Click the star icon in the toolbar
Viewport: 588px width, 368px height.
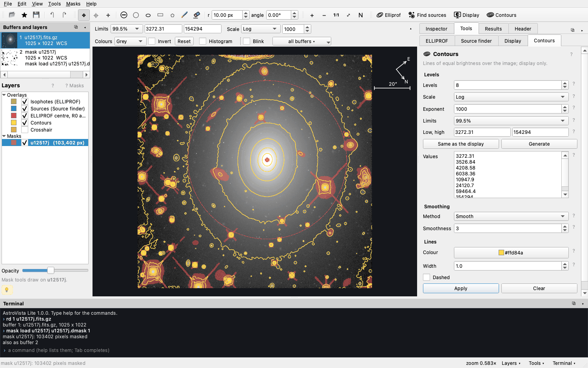pyautogui.click(x=24, y=15)
